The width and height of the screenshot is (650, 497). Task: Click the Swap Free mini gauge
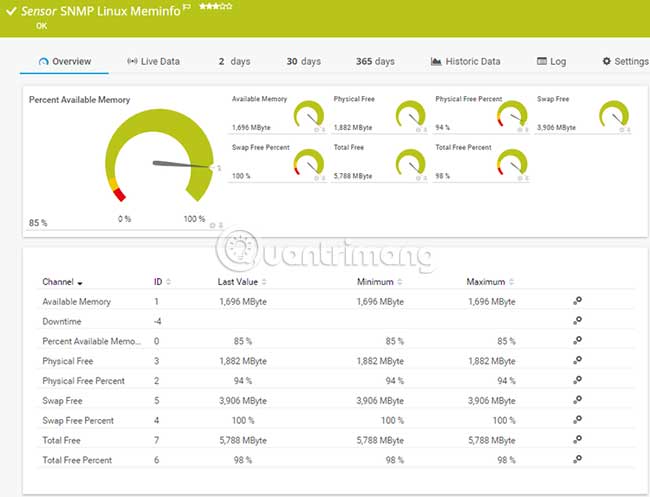[614, 114]
